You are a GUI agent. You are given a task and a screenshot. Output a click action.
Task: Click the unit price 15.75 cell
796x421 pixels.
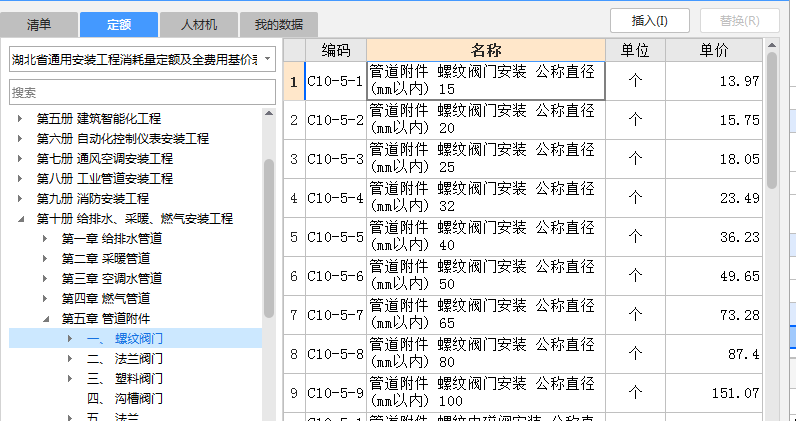(714, 120)
